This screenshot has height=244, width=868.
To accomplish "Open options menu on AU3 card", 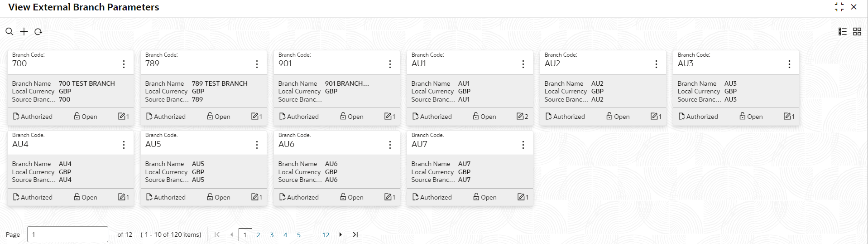I will pos(789,64).
